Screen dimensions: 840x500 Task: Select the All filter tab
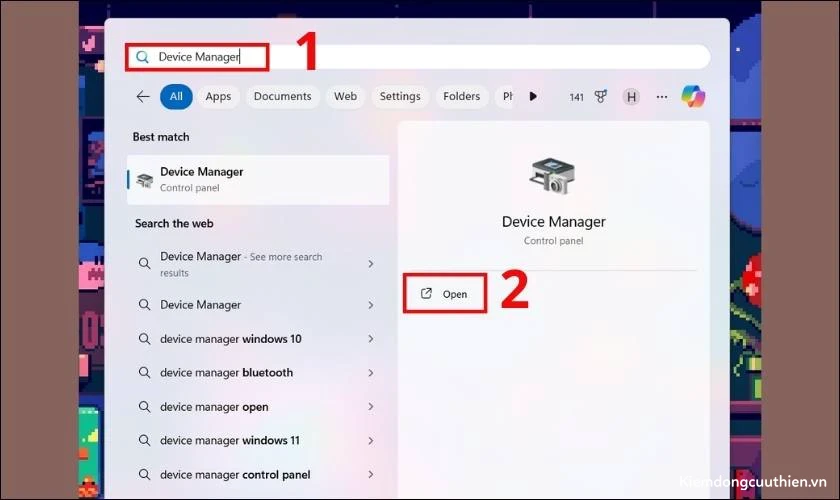coord(176,96)
